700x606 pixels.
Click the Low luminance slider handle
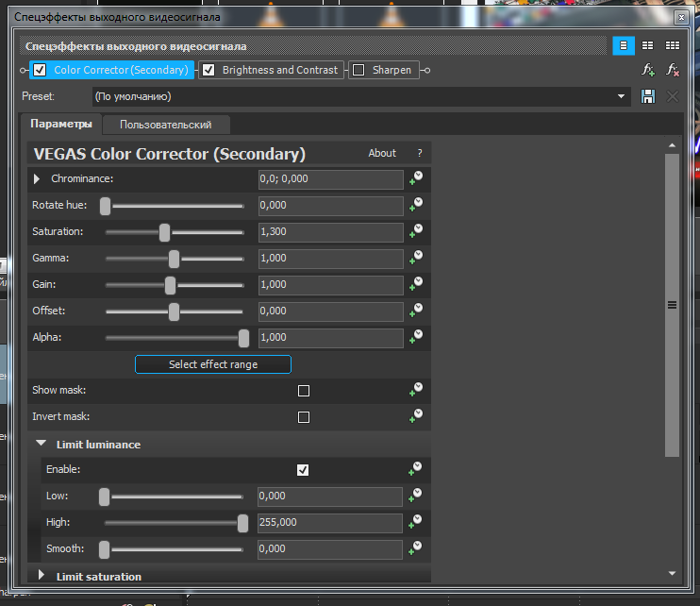tap(105, 497)
